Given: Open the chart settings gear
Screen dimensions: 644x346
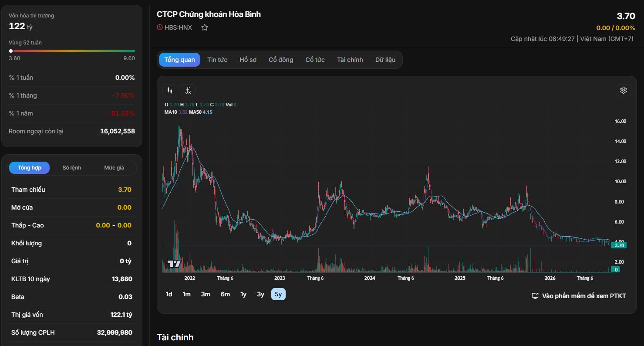Looking at the screenshot, I should click(624, 90).
